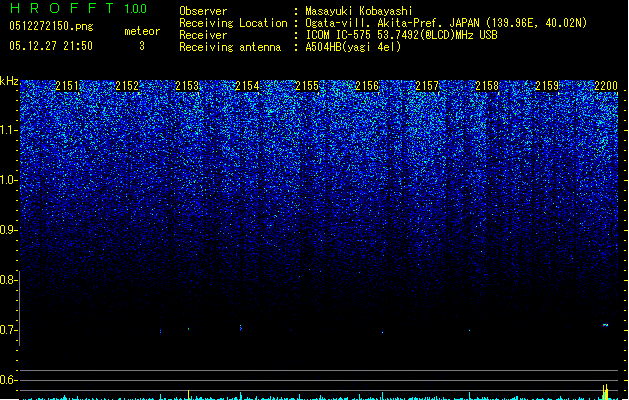Click the 'Receiving antenna' label
This screenshot has height=400, width=629.
point(230,47)
